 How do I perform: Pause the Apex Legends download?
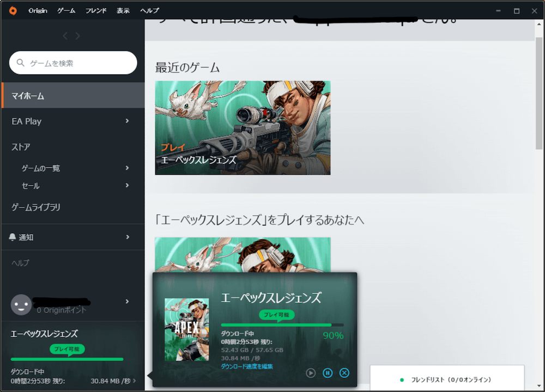(x=328, y=373)
